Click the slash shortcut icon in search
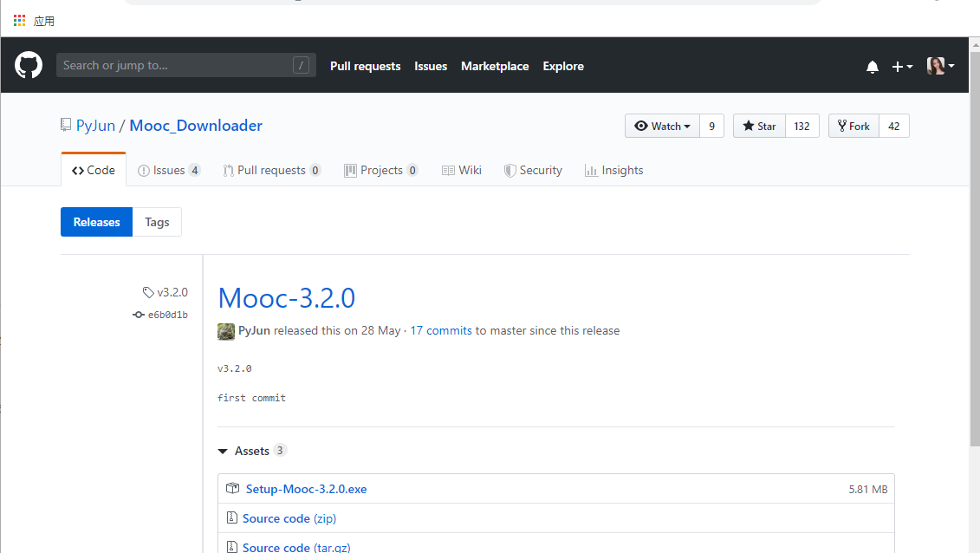 click(x=301, y=65)
